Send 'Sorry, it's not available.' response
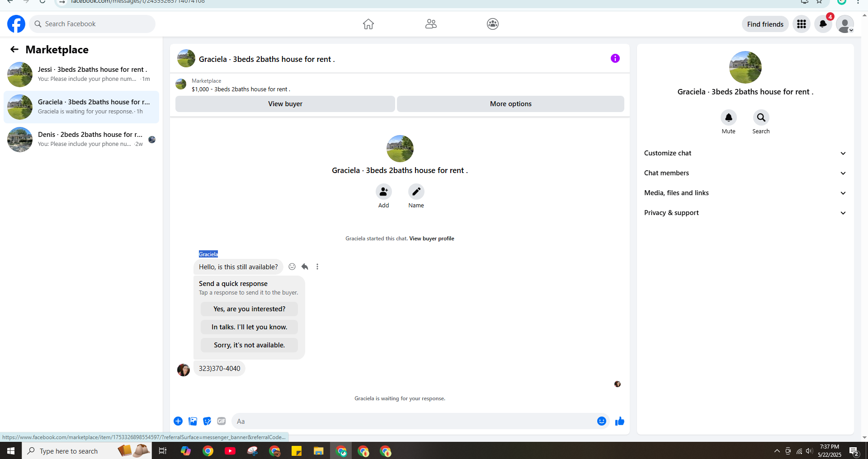The image size is (868, 459). tap(250, 345)
